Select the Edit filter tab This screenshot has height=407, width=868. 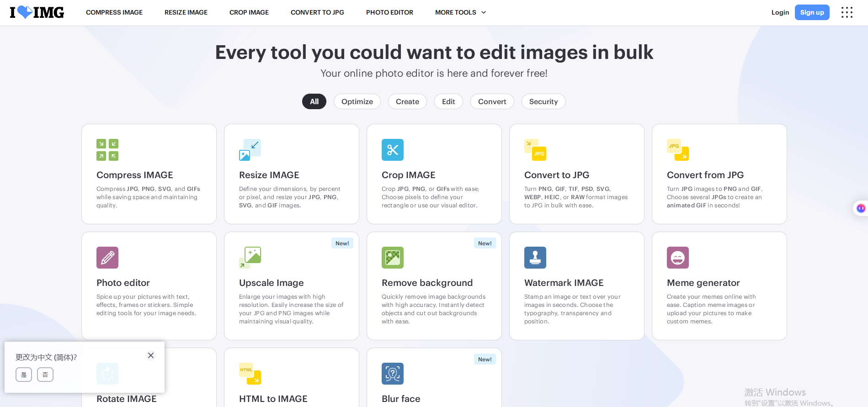[448, 101]
